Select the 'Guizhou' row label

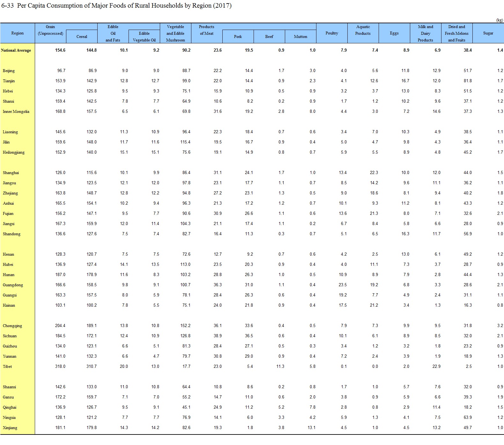[x=10, y=346]
